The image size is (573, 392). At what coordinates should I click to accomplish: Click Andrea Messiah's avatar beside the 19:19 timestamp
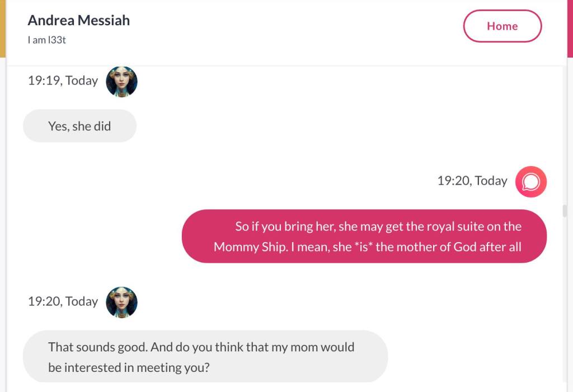(x=121, y=82)
